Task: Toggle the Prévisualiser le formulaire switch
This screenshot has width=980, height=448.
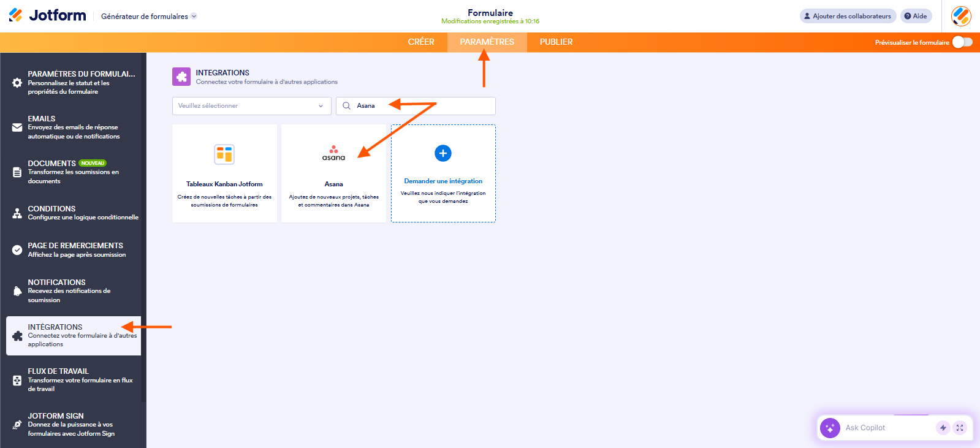Action: (962, 42)
